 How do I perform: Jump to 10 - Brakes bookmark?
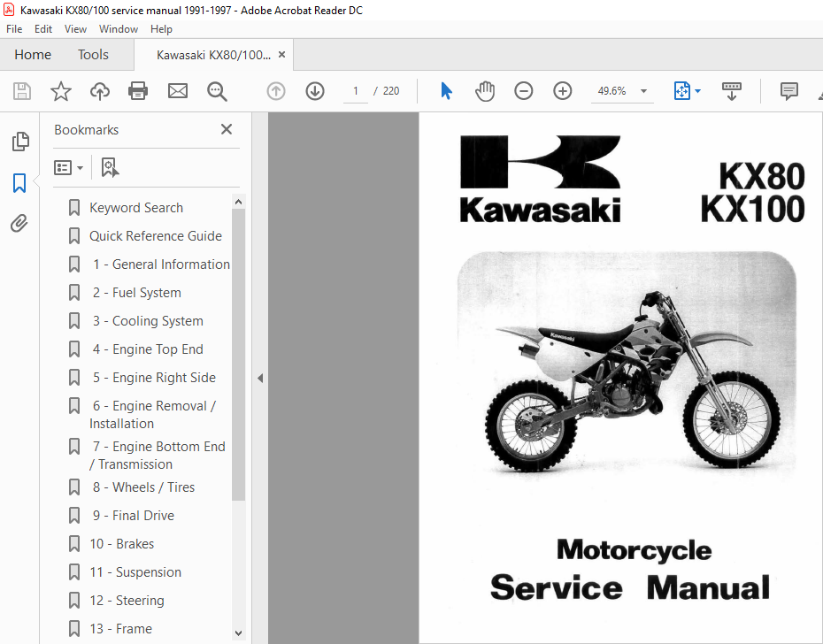point(122,544)
